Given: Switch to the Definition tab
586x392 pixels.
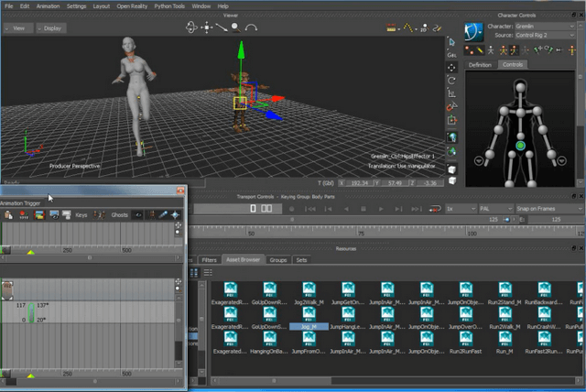Looking at the screenshot, I should coord(481,65).
